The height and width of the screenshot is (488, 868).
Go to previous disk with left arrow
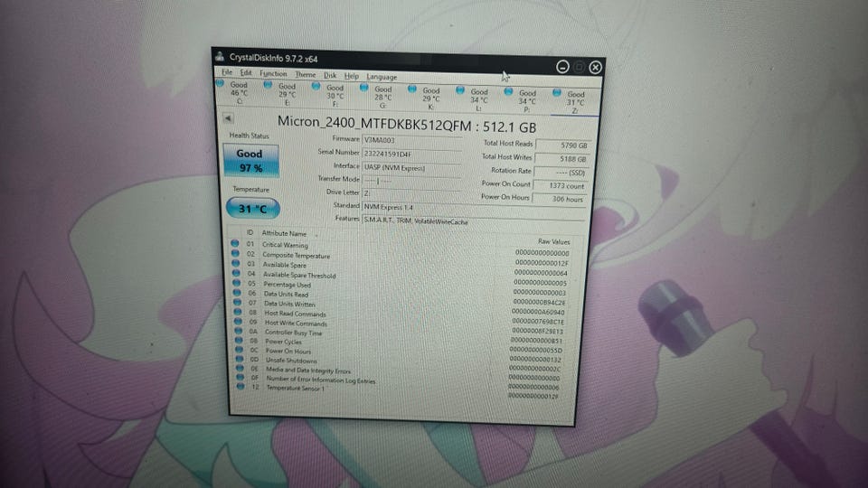[228, 117]
